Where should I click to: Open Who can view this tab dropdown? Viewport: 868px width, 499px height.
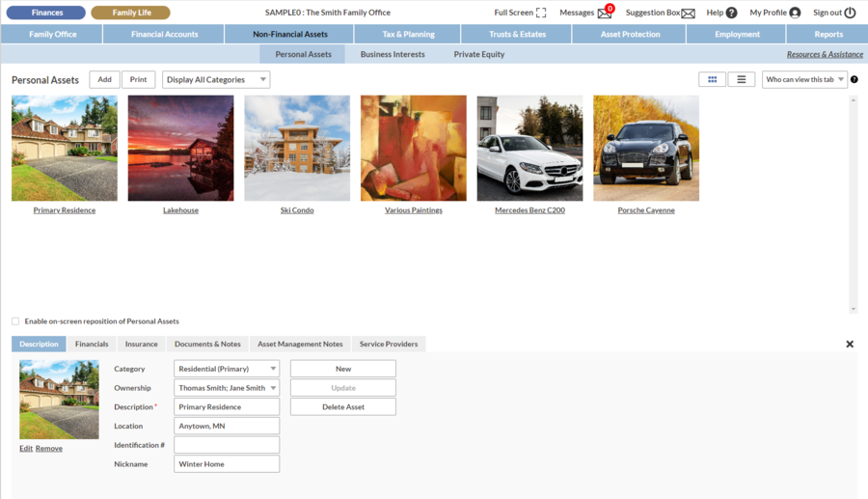pyautogui.click(x=804, y=79)
